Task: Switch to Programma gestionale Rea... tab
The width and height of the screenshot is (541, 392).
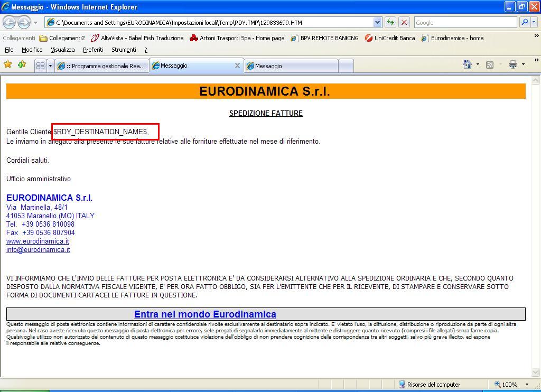Action: tap(102, 66)
